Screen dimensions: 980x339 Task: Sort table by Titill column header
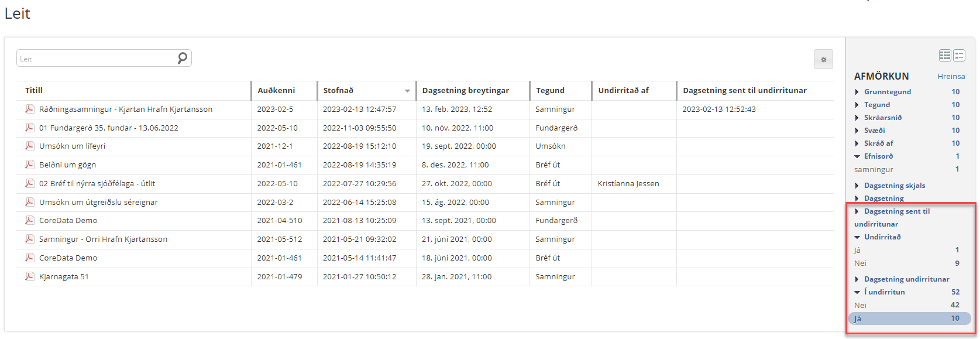point(34,91)
